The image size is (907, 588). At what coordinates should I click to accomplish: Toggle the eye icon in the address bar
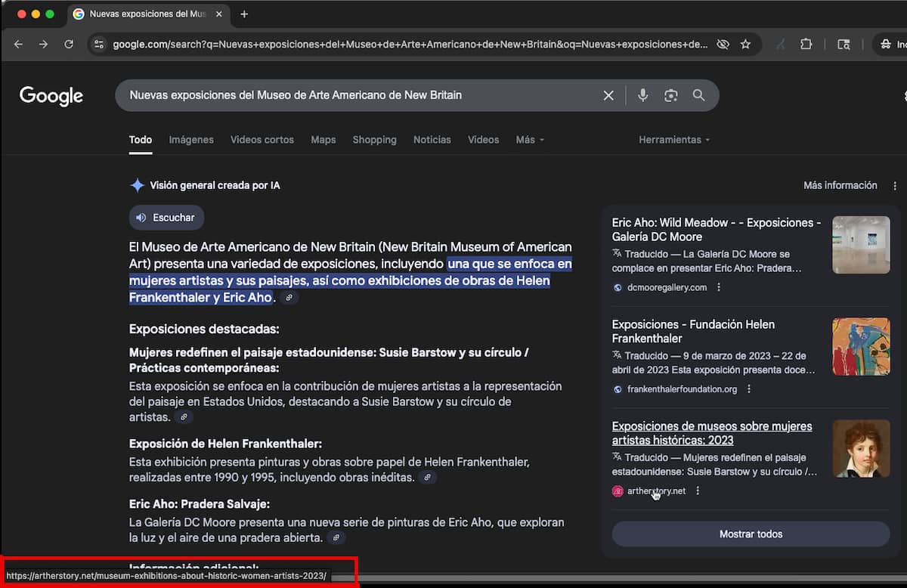click(723, 44)
